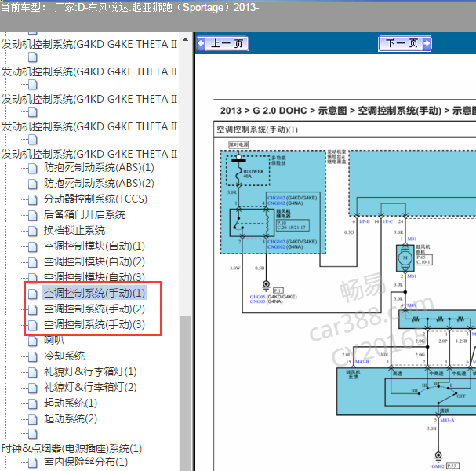Click page icon beside 防抱死制动系统(ABS)(2)

point(33,184)
